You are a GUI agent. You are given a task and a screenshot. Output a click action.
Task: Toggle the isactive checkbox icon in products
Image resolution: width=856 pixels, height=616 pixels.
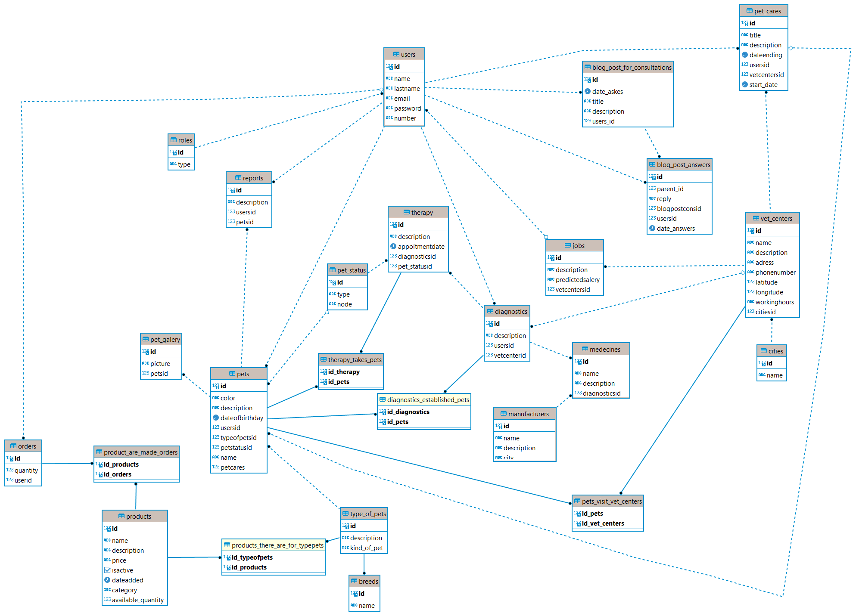coord(107,570)
